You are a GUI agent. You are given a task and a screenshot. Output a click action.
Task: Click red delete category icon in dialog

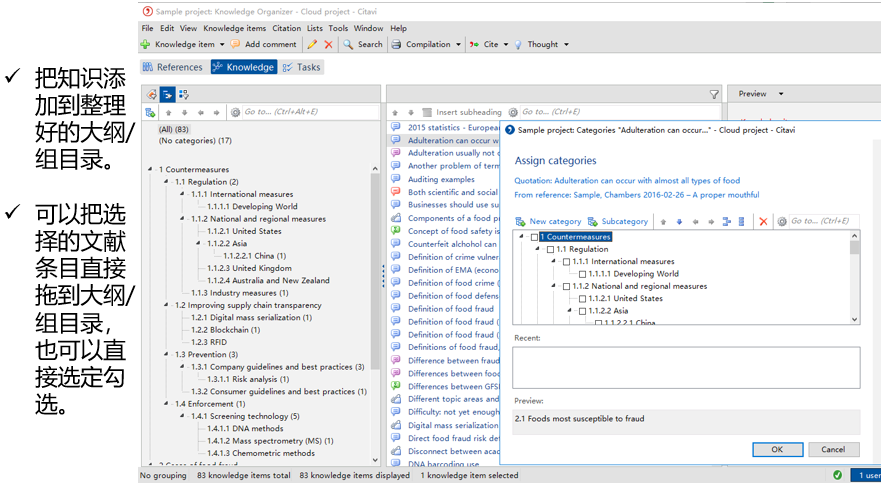pyautogui.click(x=763, y=221)
